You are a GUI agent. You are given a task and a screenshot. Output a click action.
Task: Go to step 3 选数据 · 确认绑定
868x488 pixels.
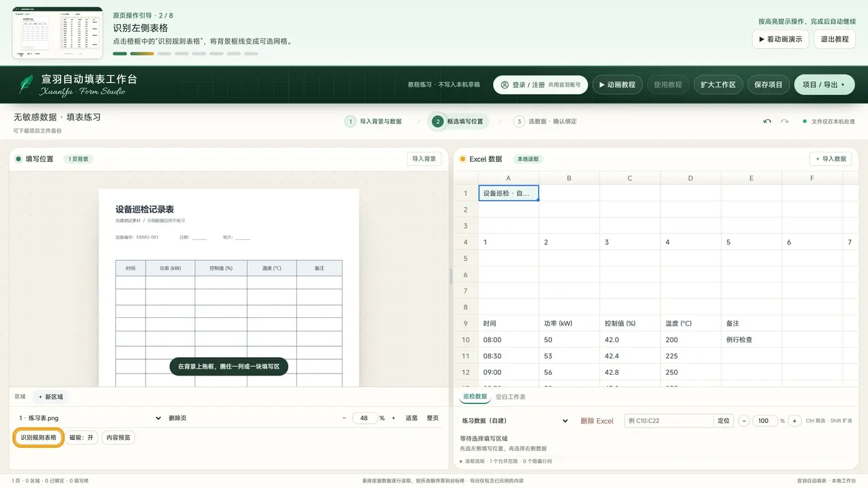(545, 121)
